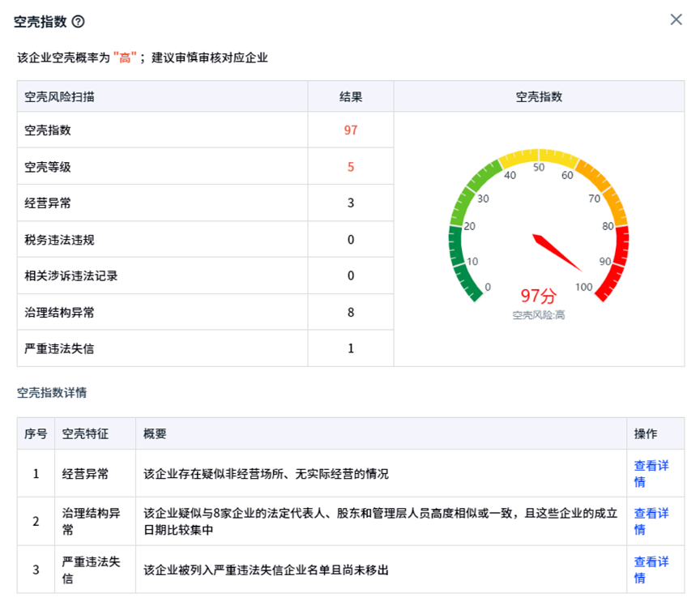Click the 治理结构异常 result value 8

pyautogui.click(x=351, y=312)
